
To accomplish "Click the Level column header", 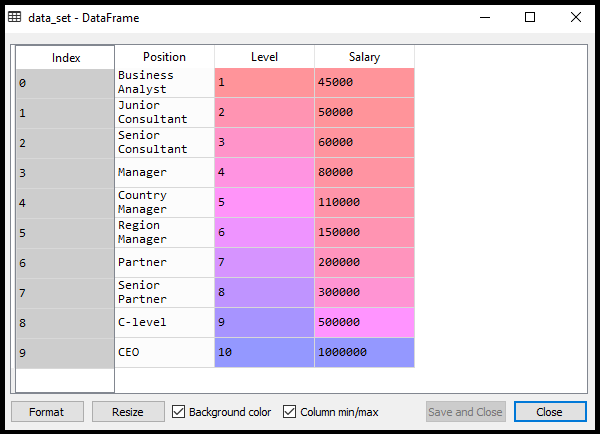I will pos(264,57).
